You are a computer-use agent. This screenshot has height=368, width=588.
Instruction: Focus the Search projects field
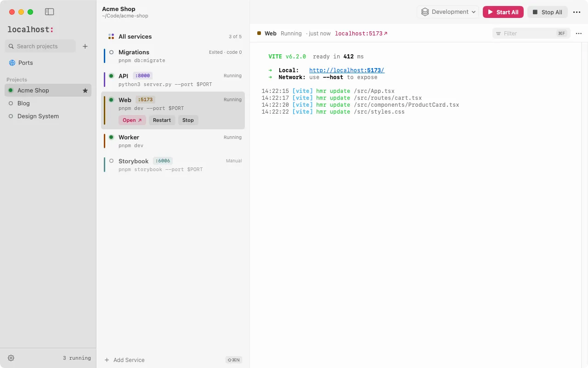40,46
